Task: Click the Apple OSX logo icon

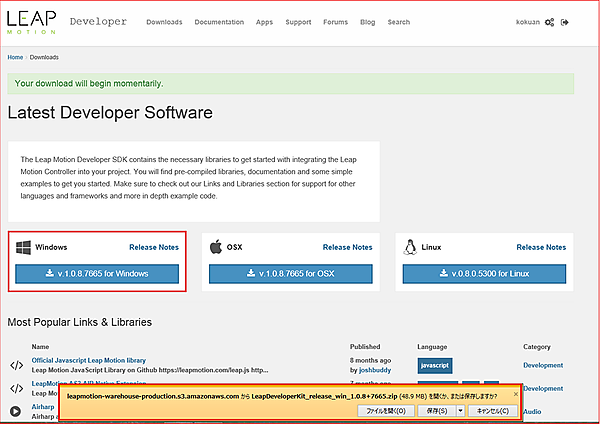Action: point(216,246)
